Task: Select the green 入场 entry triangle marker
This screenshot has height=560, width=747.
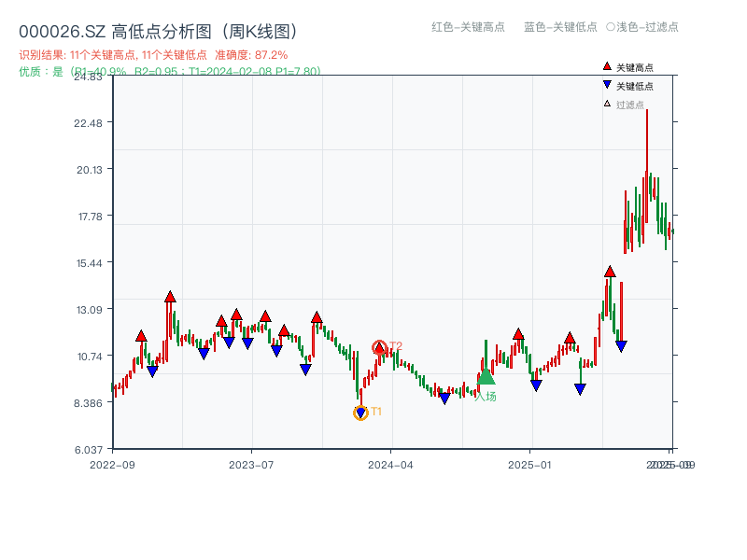Action: (486, 376)
